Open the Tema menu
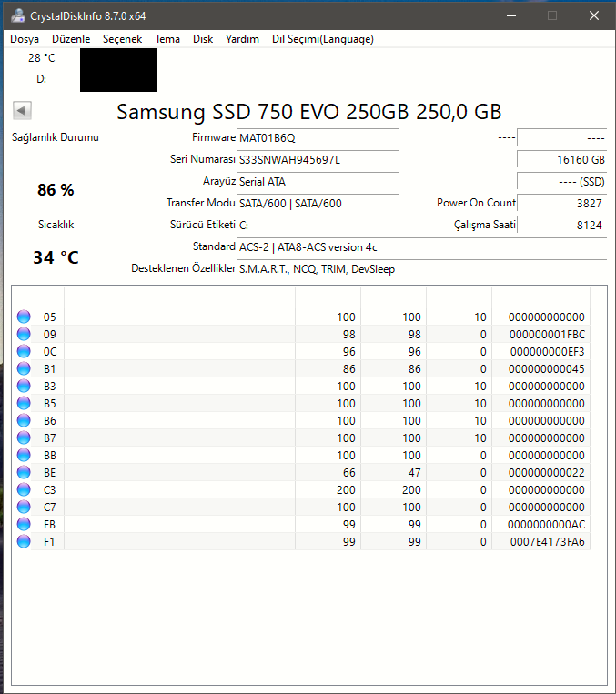 click(x=167, y=39)
